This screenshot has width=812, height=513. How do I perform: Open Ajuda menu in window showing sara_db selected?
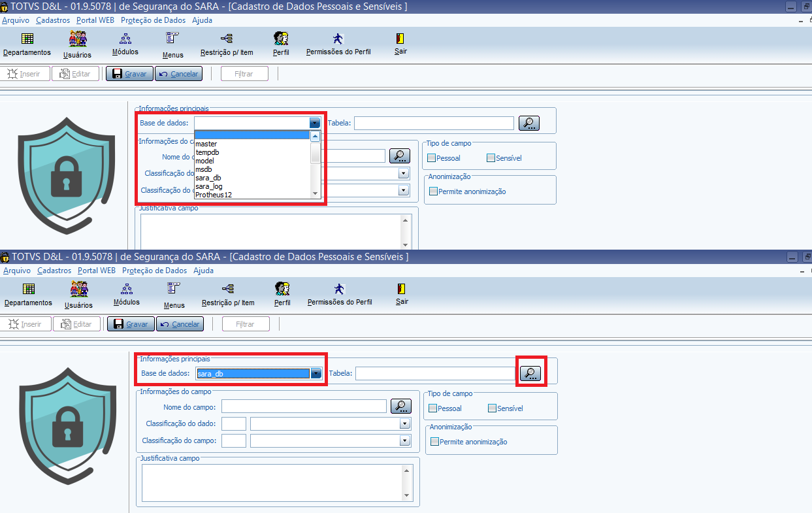tap(204, 271)
